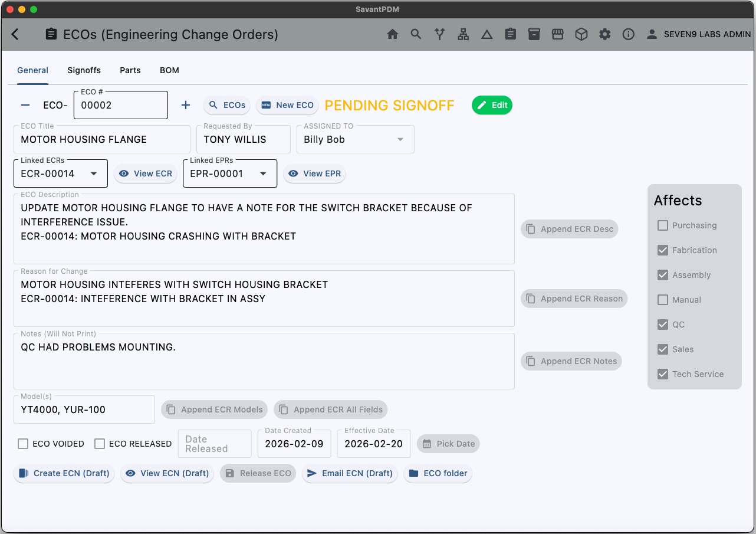Click the info circle icon
Image resolution: width=756 pixels, height=534 pixels.
point(629,35)
